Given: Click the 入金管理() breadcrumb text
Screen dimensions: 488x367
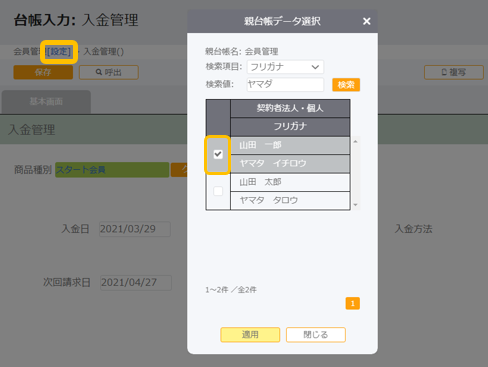Looking at the screenshot, I should [x=103, y=52].
